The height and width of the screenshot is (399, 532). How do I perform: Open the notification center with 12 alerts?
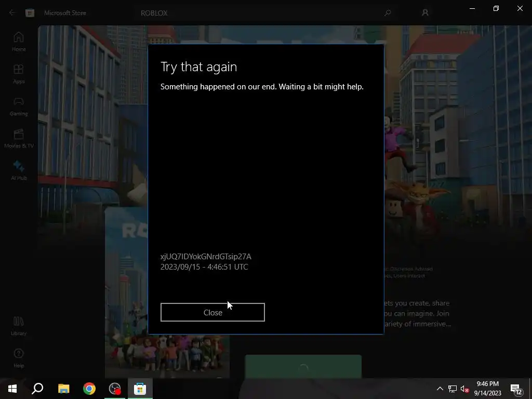pyautogui.click(x=517, y=389)
